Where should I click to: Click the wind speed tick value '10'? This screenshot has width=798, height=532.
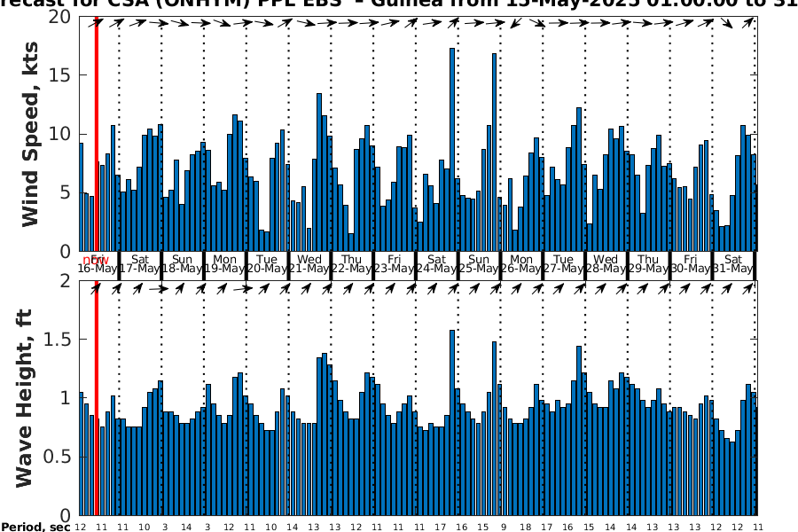click(59, 135)
